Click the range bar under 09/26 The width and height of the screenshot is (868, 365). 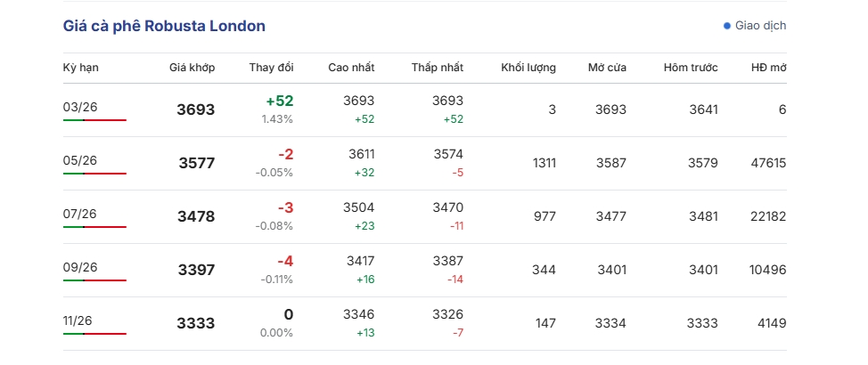94,280
